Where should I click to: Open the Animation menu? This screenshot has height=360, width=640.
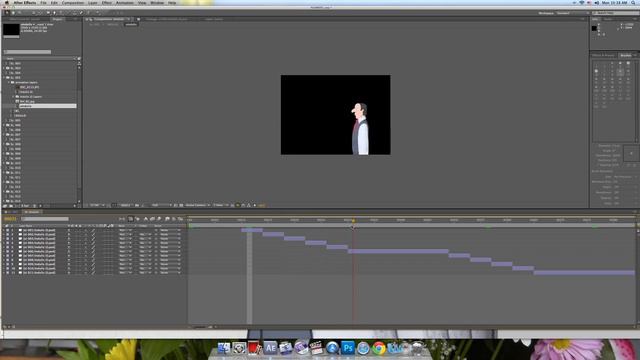[x=124, y=2]
